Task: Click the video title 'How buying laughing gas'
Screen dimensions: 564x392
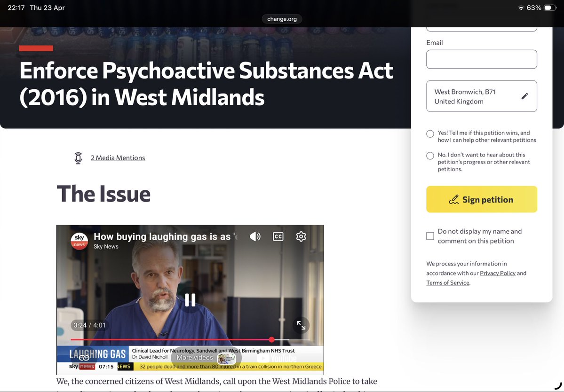Action: click(x=165, y=236)
